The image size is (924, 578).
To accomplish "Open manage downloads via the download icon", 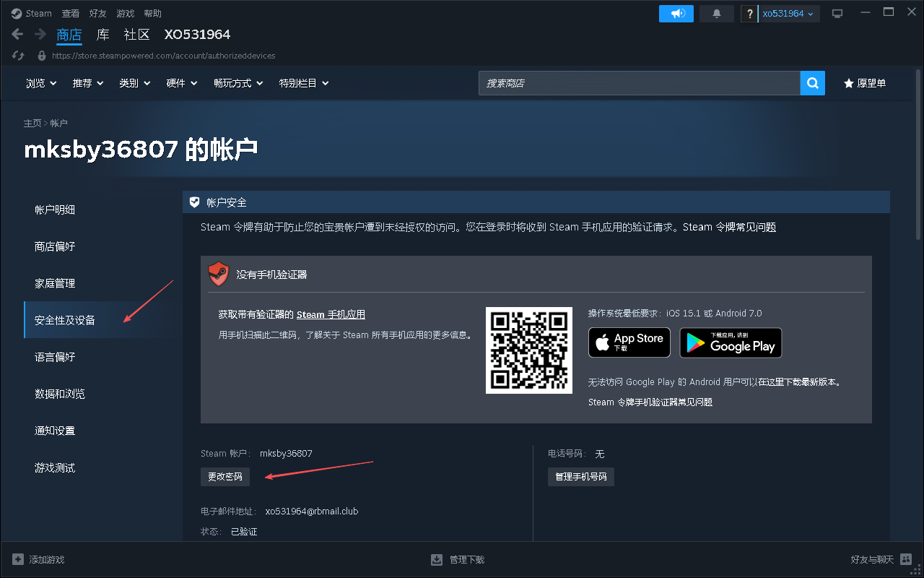I will (x=437, y=558).
